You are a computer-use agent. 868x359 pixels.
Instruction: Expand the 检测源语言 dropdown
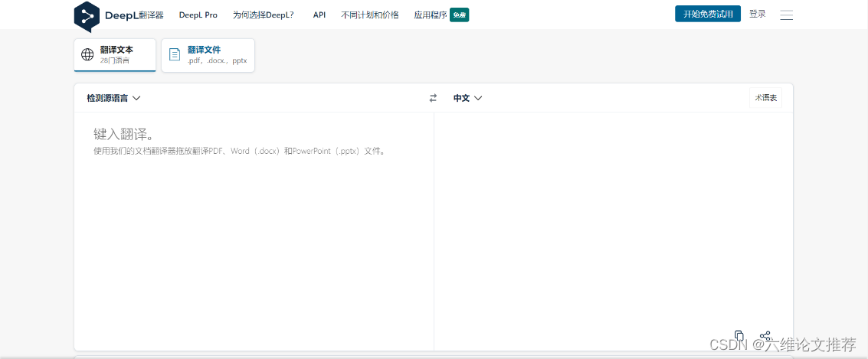coord(113,98)
